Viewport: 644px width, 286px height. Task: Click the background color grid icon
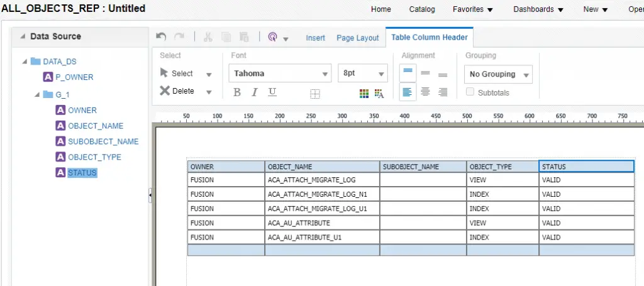[x=364, y=94]
